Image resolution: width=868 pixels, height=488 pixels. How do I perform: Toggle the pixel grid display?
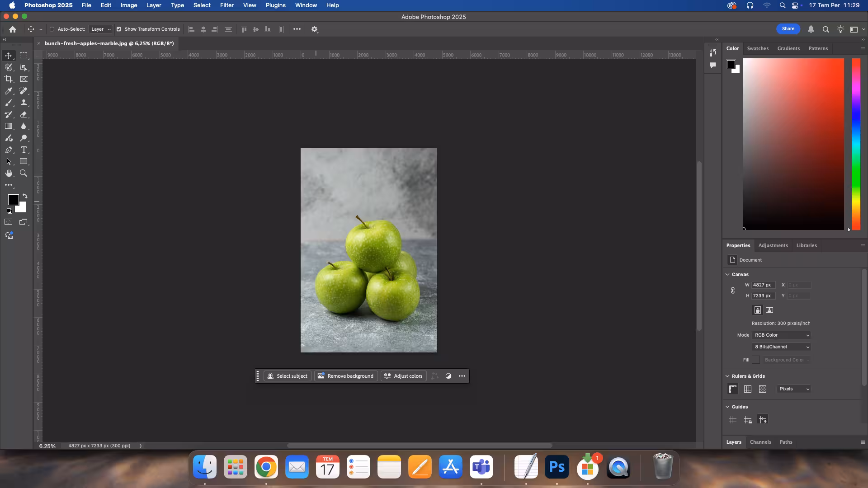(x=763, y=389)
